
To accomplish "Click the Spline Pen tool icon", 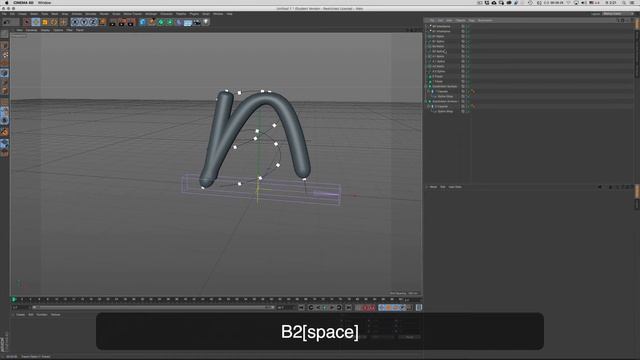I will [151, 22].
